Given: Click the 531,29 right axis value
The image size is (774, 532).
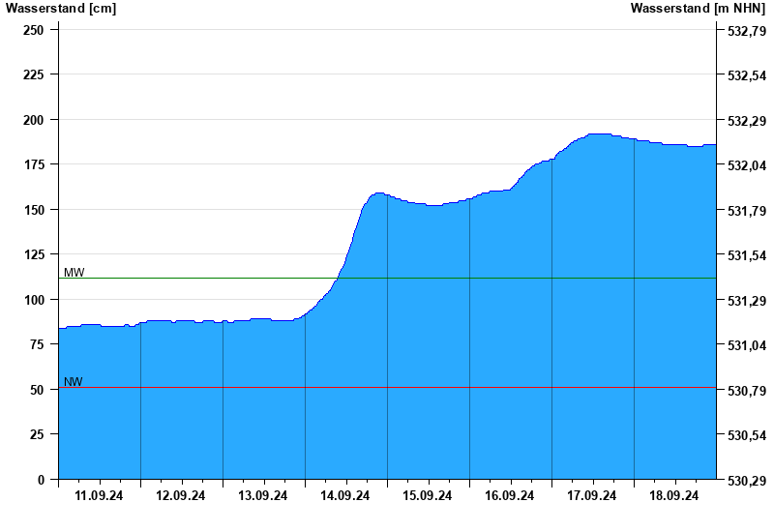Looking at the screenshot, I should pos(747,301).
